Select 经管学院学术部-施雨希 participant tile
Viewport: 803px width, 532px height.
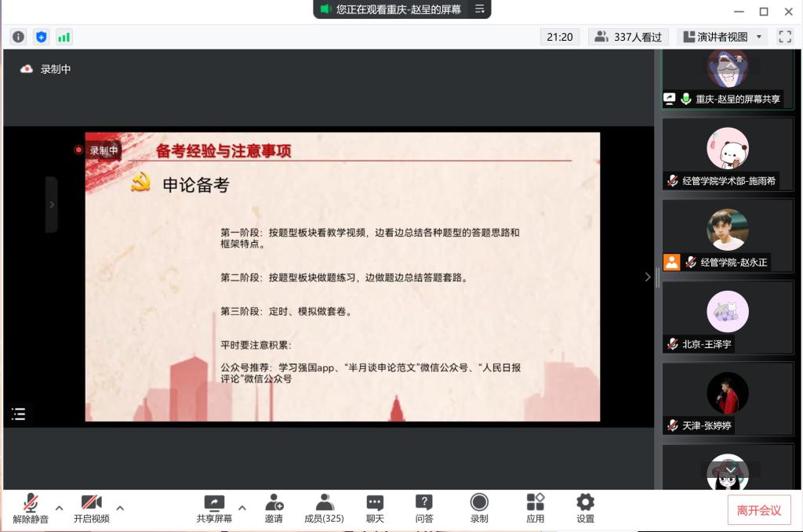click(728, 155)
